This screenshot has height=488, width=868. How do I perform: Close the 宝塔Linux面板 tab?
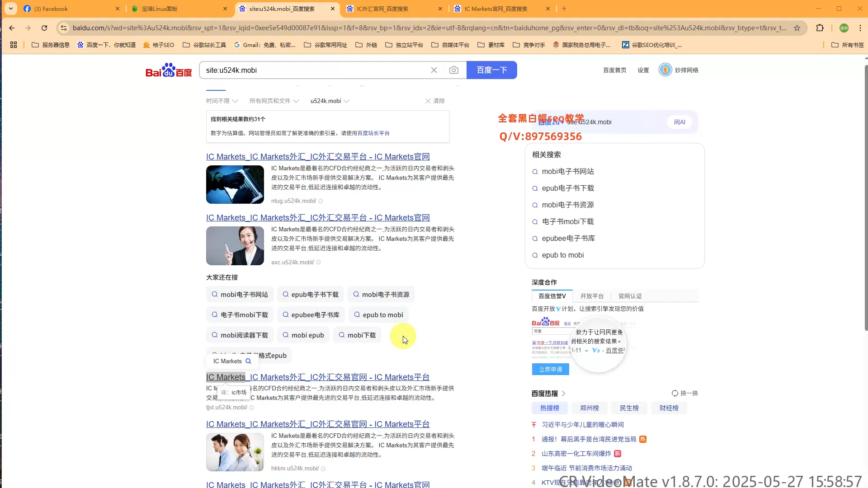point(225,9)
